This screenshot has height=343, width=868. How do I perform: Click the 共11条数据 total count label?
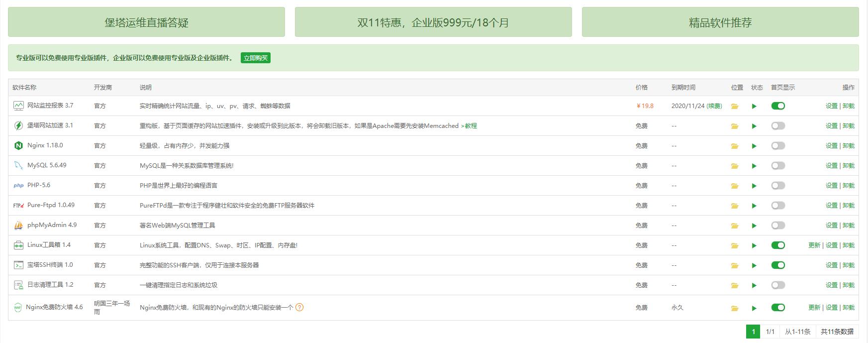tap(837, 332)
